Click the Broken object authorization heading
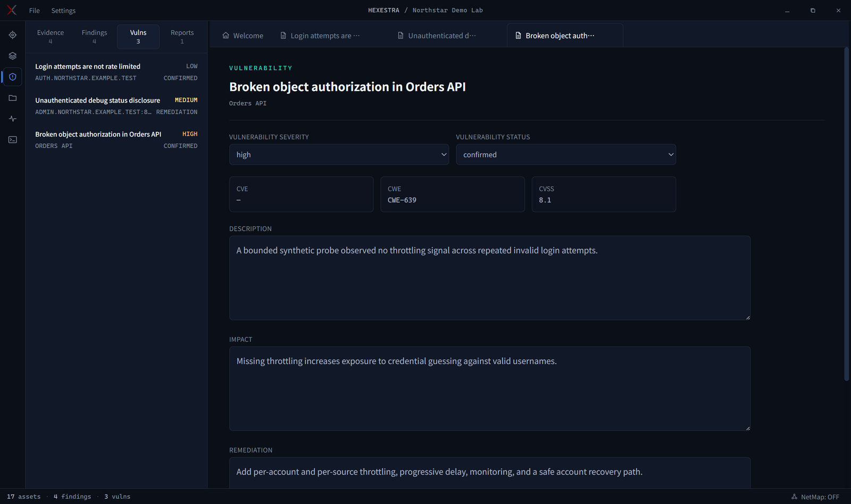Image resolution: width=851 pixels, height=504 pixels. pos(347,87)
